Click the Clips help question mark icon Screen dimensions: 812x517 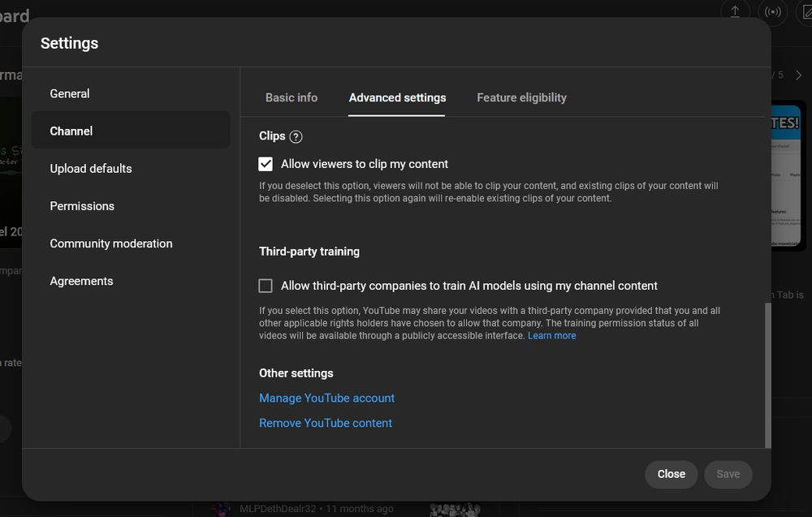pos(296,137)
